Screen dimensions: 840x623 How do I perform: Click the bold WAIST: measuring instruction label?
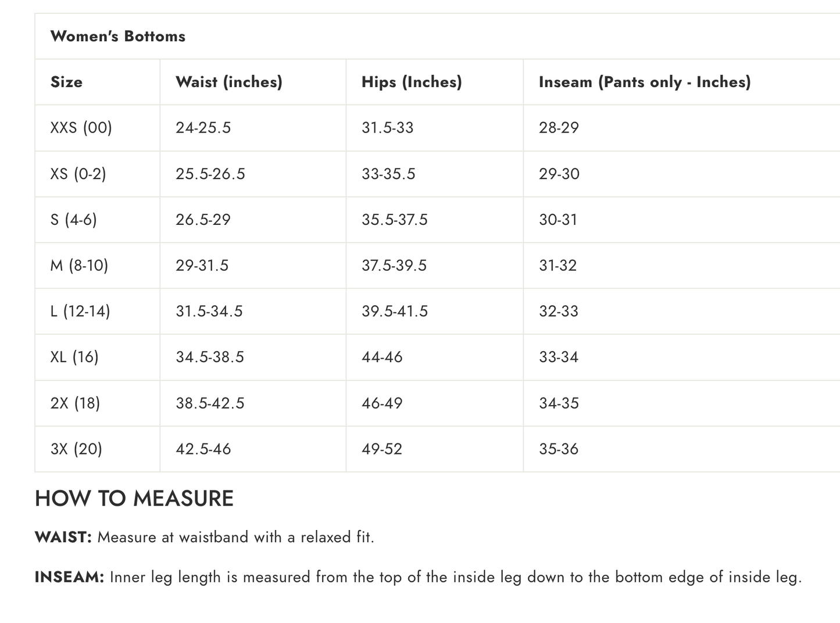tap(63, 537)
